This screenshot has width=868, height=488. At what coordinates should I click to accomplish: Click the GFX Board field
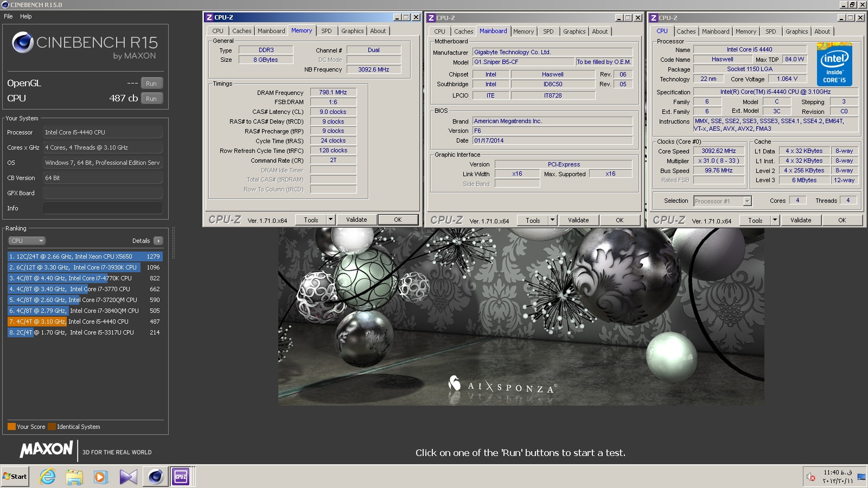pos(103,193)
